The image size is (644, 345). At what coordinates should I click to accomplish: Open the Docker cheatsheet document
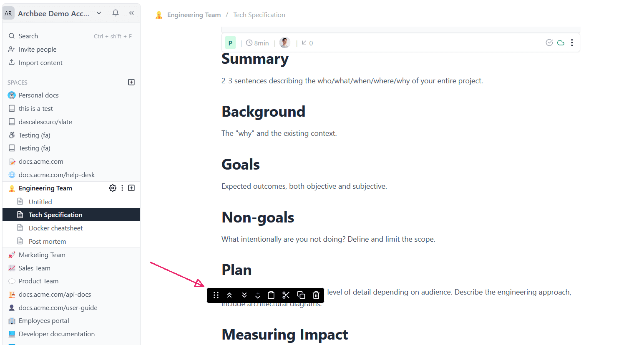(x=55, y=228)
